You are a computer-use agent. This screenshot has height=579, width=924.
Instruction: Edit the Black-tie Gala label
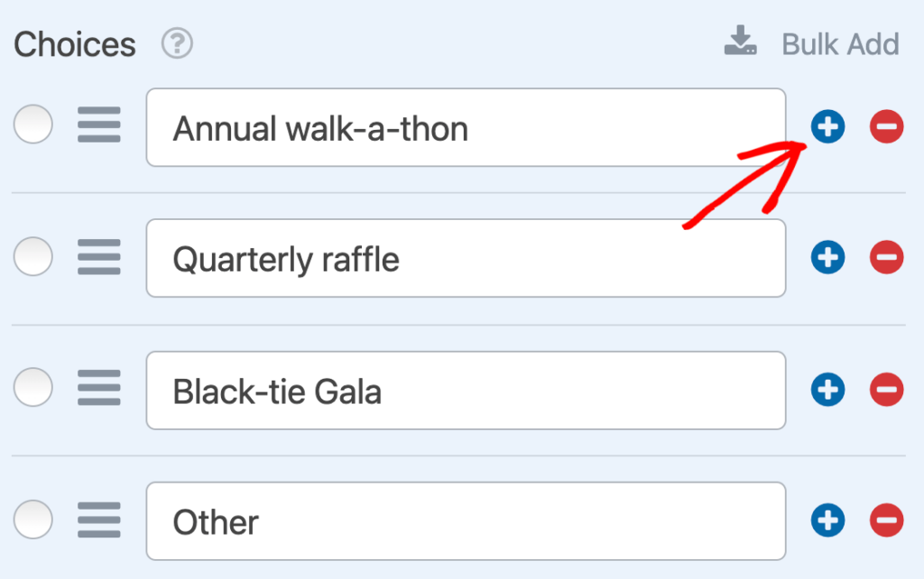(x=466, y=390)
